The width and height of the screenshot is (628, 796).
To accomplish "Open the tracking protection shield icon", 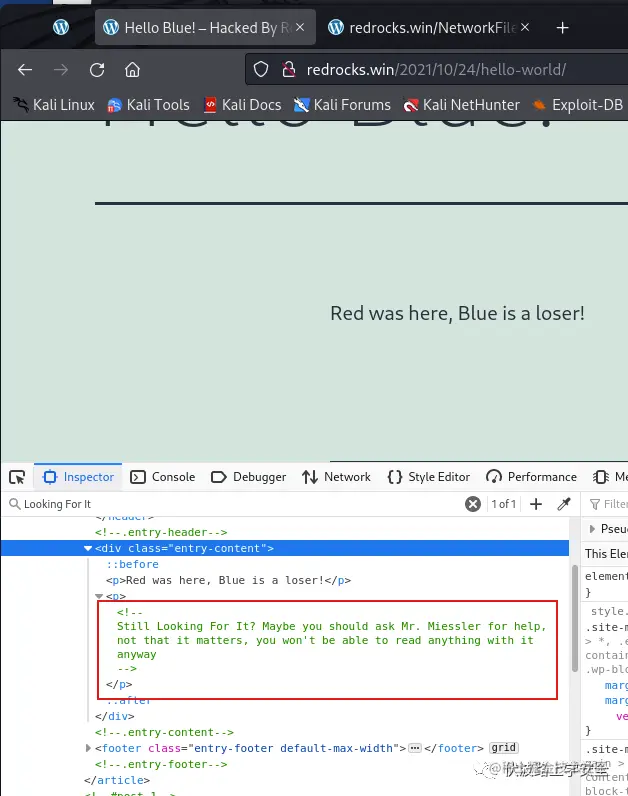I will pyautogui.click(x=261, y=69).
